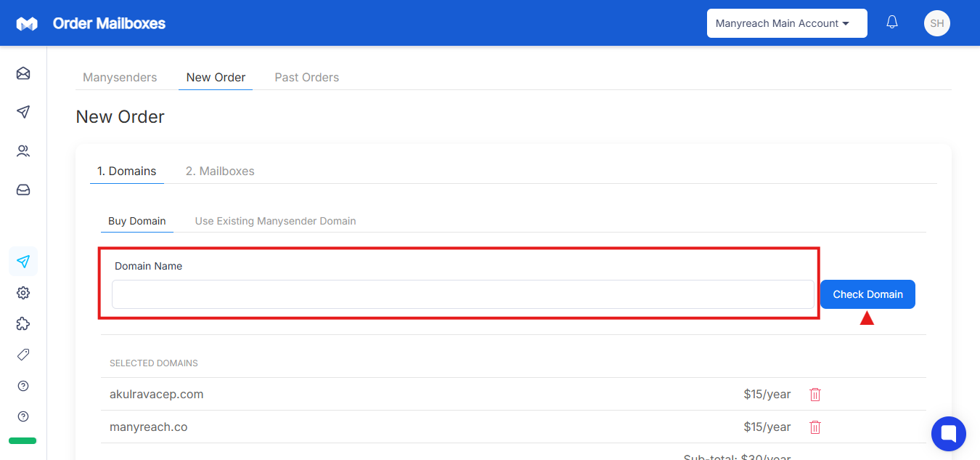Open the notifications bell icon
Image resolution: width=980 pixels, height=460 pixels.
[x=892, y=23]
